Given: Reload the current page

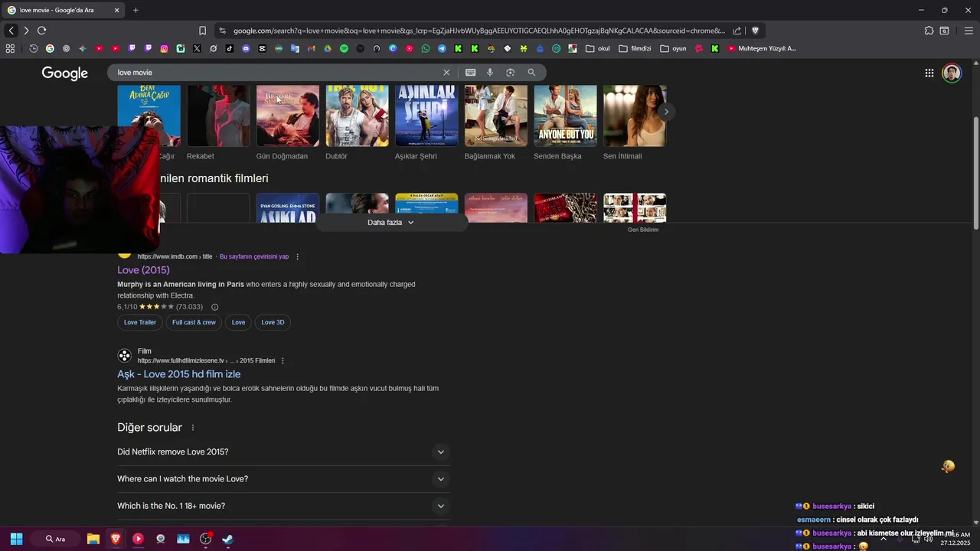Looking at the screenshot, I should click(41, 31).
